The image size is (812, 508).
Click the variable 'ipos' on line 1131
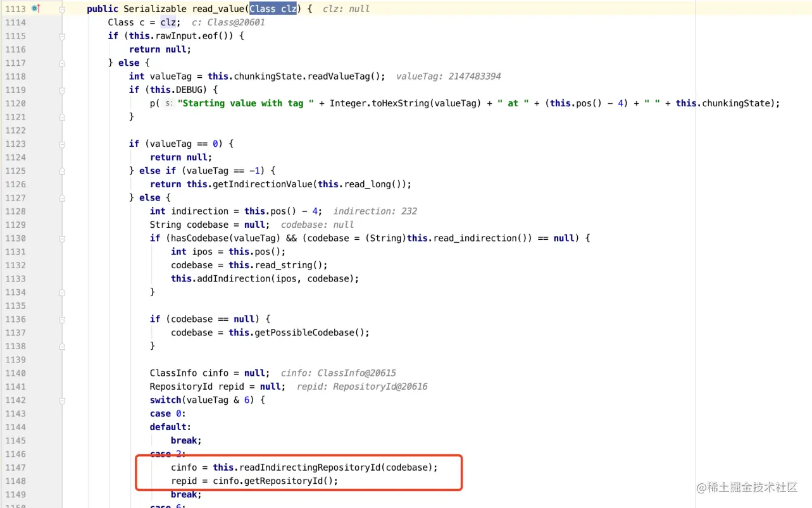pos(203,252)
